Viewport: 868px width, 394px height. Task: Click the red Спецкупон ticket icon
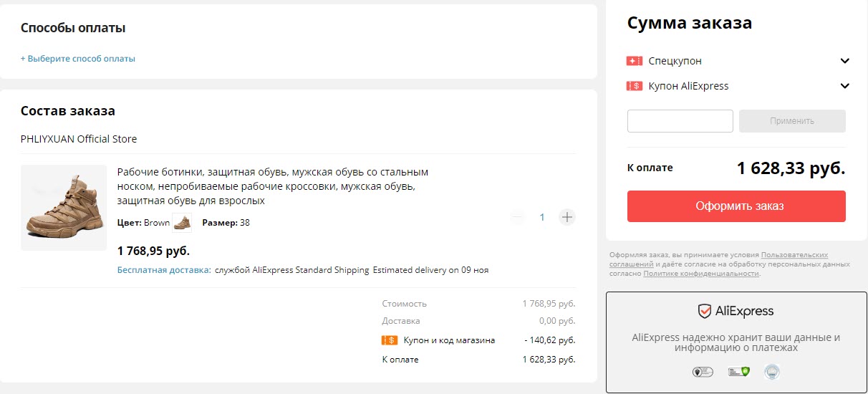(634, 61)
